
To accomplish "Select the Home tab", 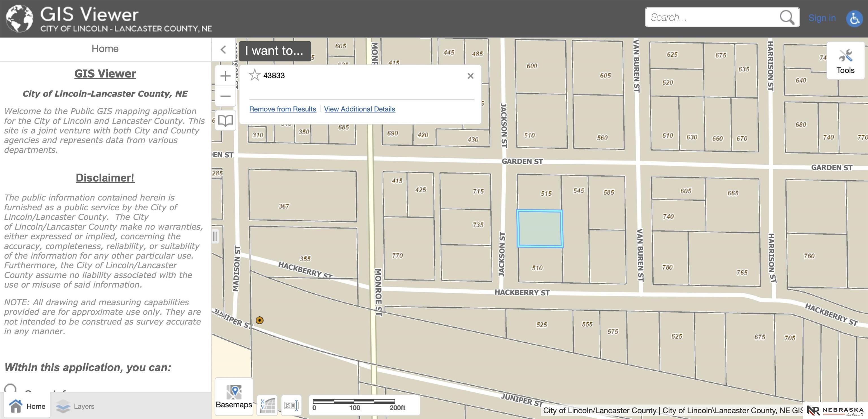I will 27,406.
